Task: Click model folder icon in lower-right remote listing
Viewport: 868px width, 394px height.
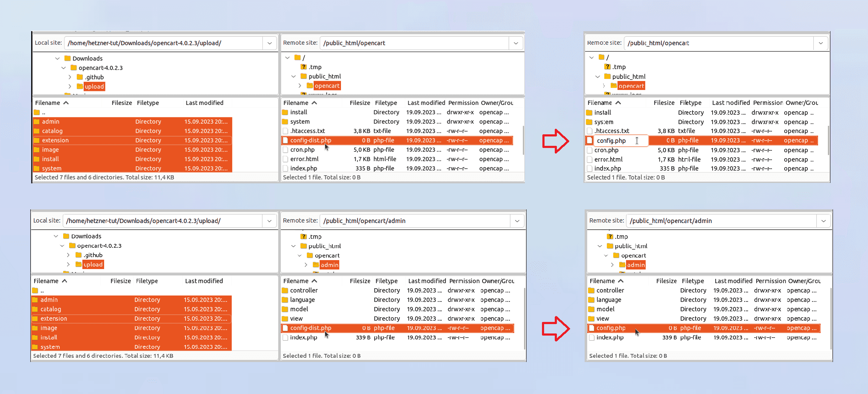Action: click(x=591, y=309)
